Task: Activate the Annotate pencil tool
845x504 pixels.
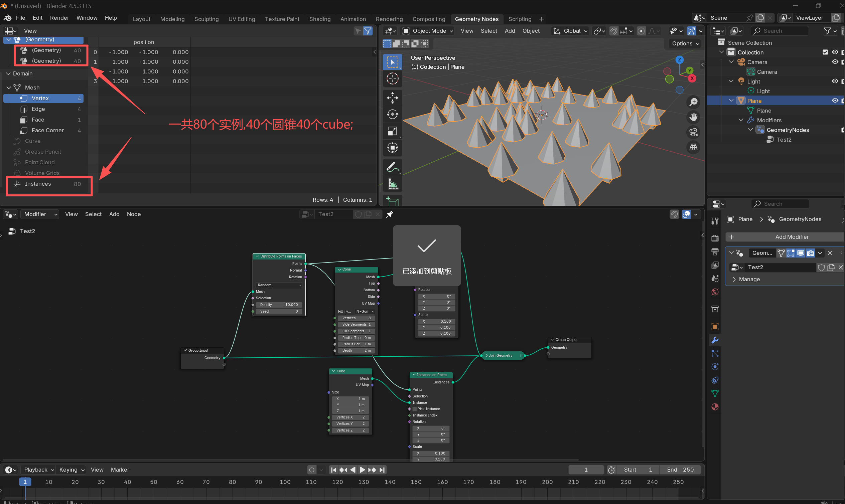Action: [393, 167]
